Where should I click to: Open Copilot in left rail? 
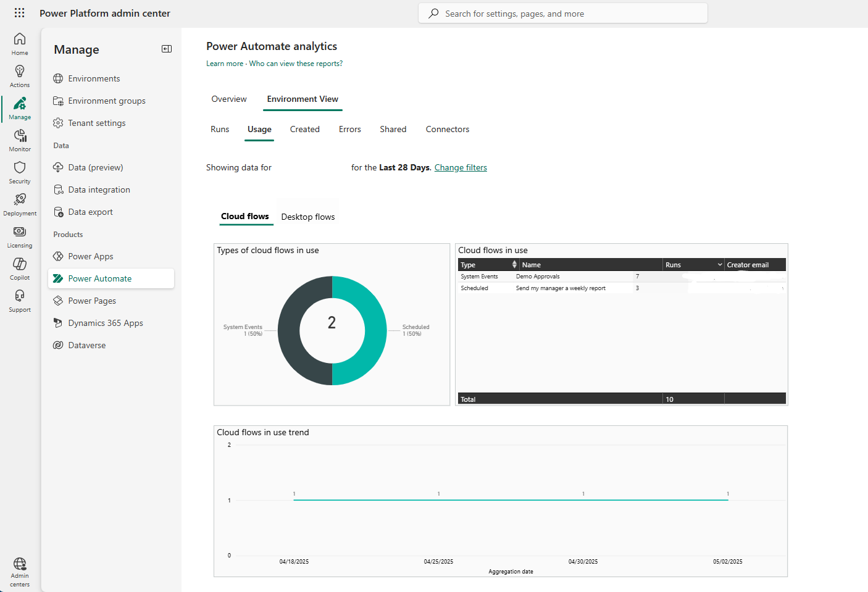coord(20,269)
